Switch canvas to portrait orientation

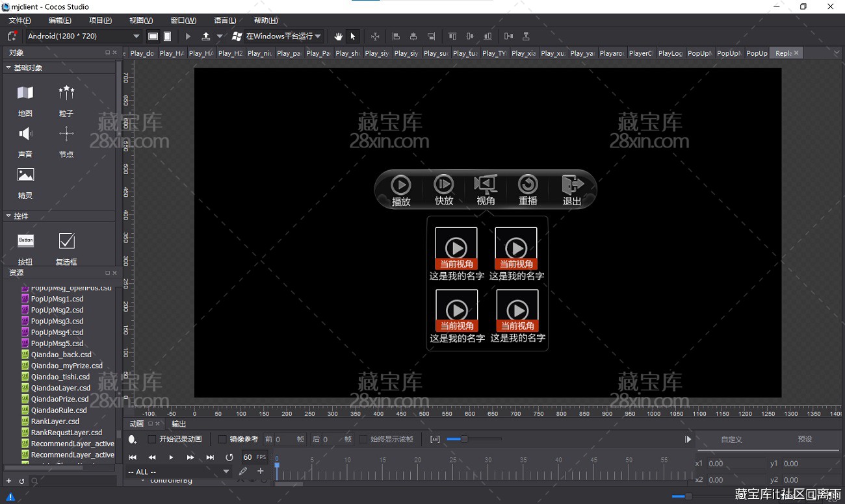167,36
